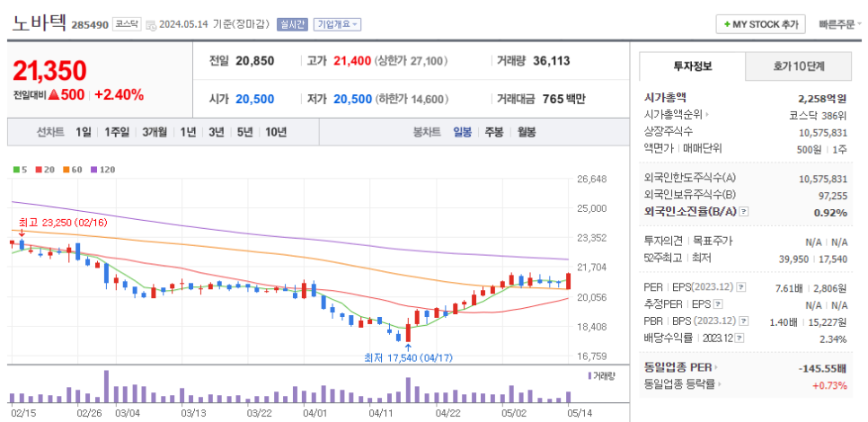Switch to the 투자정보 tab
Viewport: 868px width, 422px height.
pos(693,66)
